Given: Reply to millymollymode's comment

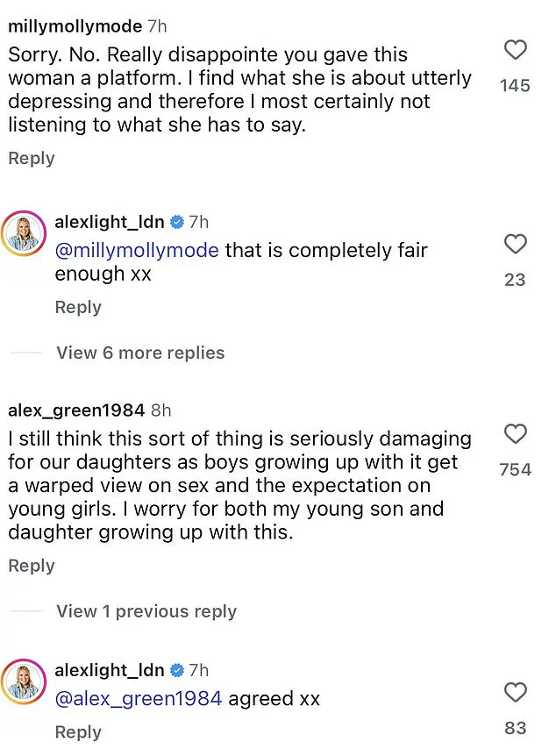Looking at the screenshot, I should 31,158.
